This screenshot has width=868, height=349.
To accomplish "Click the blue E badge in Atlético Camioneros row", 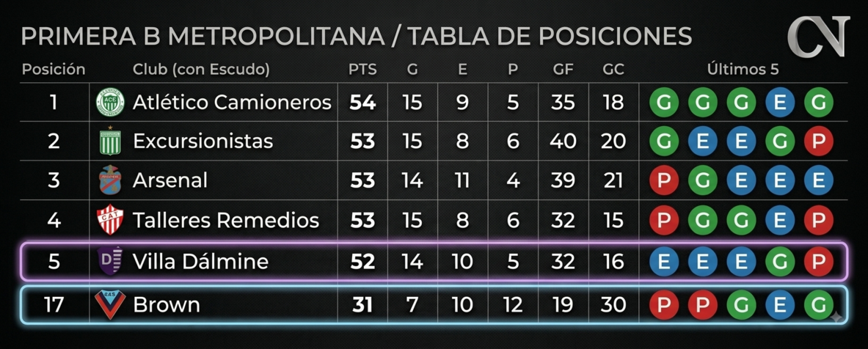I will point(780,103).
